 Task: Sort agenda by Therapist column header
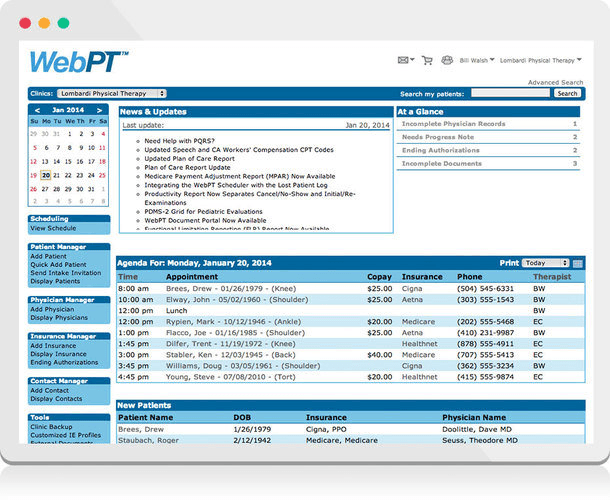pyautogui.click(x=552, y=277)
